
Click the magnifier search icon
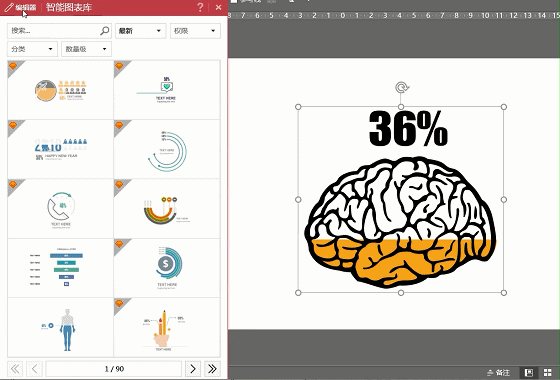pyautogui.click(x=104, y=31)
